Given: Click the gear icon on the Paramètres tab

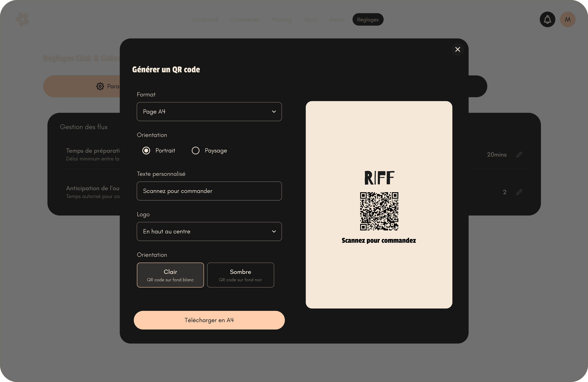Looking at the screenshot, I should (x=100, y=86).
